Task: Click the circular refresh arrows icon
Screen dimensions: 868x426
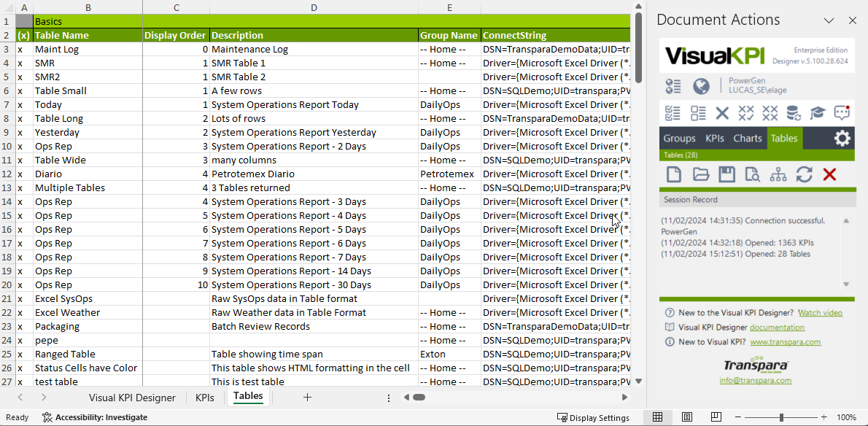Action: [804, 174]
